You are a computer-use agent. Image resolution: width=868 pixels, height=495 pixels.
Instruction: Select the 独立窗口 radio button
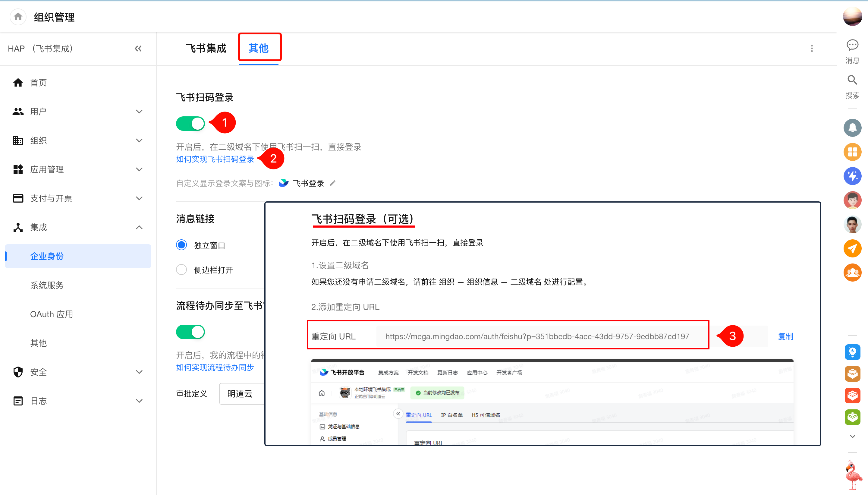181,245
